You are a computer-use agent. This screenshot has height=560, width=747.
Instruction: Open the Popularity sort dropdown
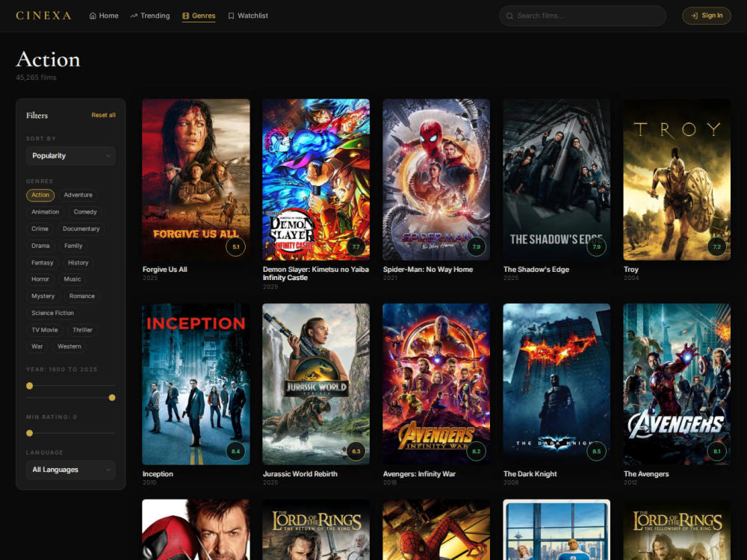point(70,156)
